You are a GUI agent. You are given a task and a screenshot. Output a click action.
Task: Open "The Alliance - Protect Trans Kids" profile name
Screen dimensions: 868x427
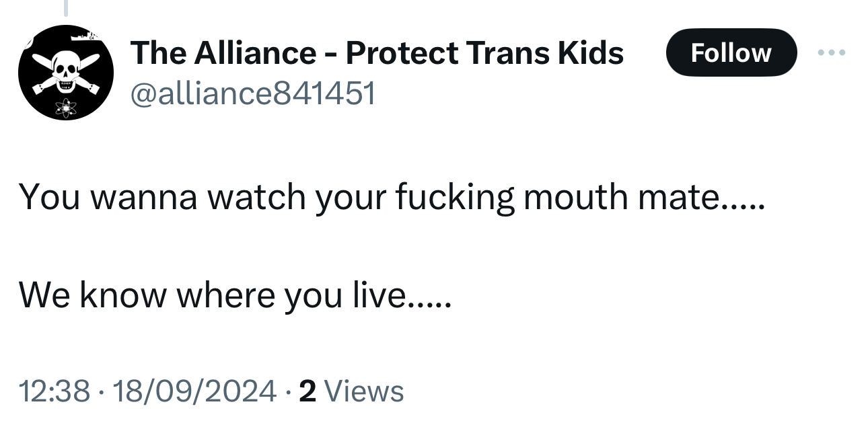click(x=377, y=52)
